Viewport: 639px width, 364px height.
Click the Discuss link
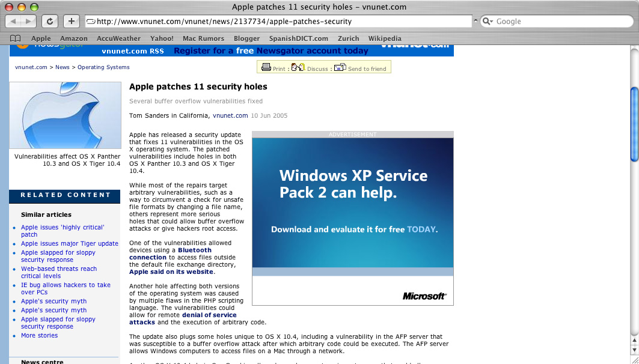(x=317, y=69)
